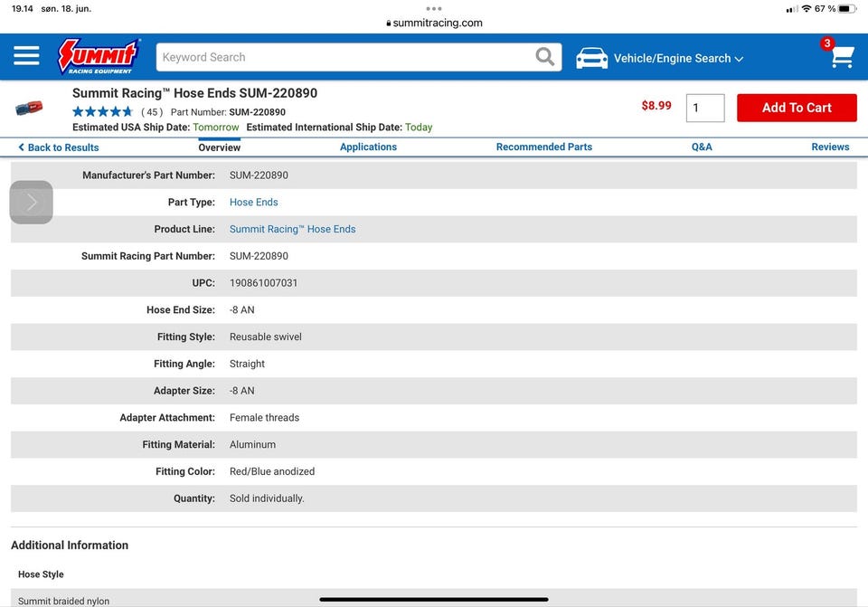
Task: Click the Red/Blue anodized color value
Action: click(x=272, y=471)
